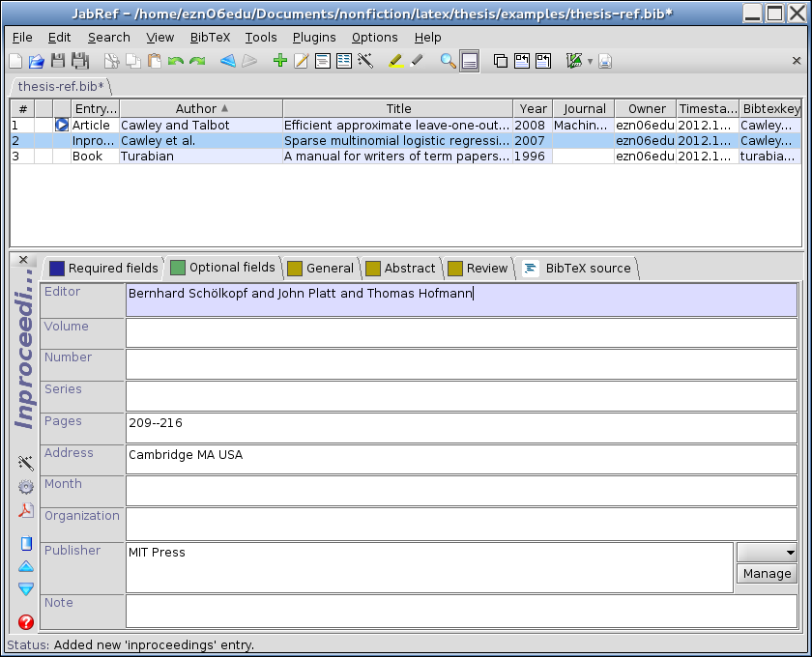Screen dimensions: 812x657
Task: Click the open database folder icon
Action: pos(36,61)
